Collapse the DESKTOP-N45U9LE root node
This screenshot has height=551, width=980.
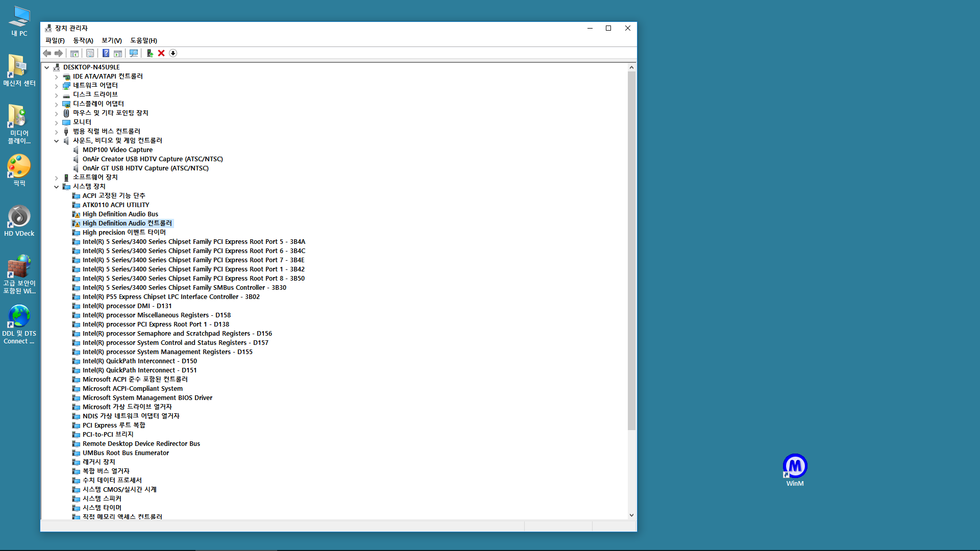coord(47,67)
